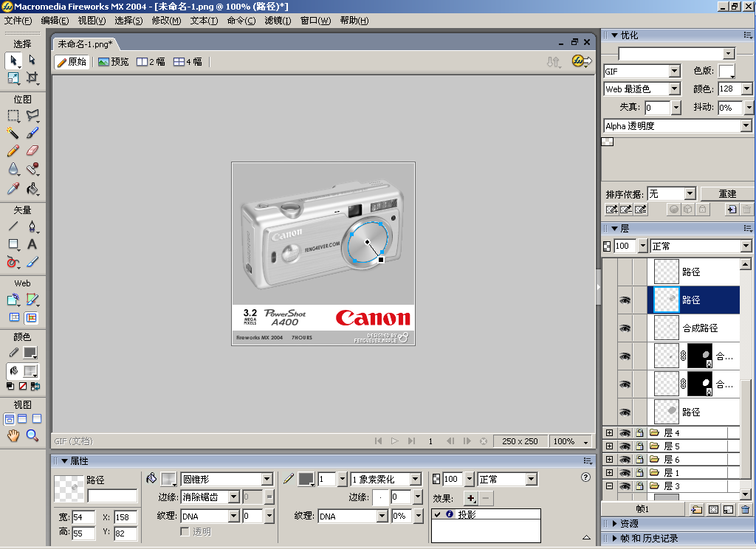
Task: Toggle eye icon for 层 4
Action: [x=625, y=433]
